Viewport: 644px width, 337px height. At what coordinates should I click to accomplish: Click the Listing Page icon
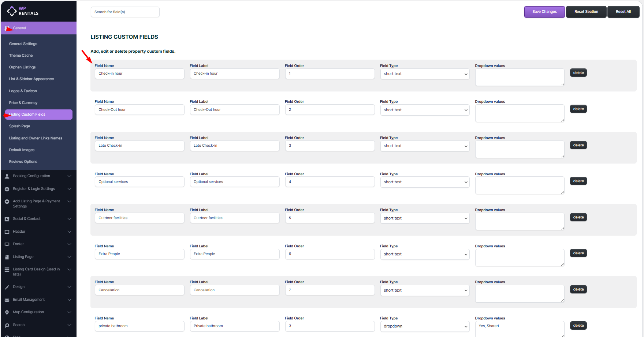pos(7,257)
